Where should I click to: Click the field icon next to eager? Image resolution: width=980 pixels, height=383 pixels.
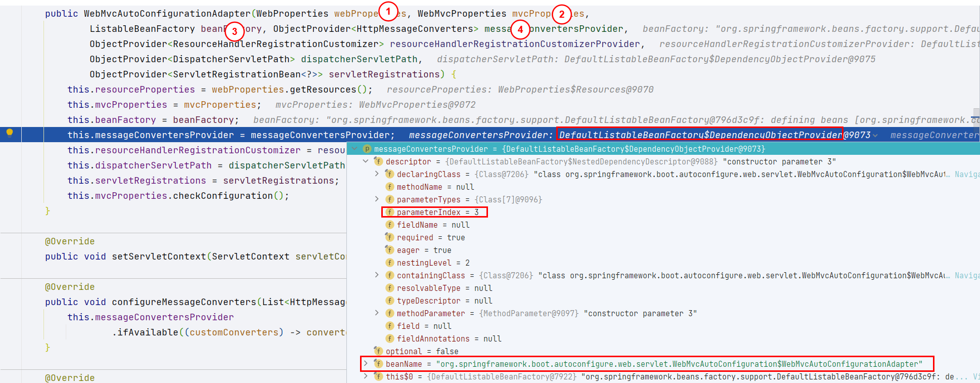[x=389, y=250]
